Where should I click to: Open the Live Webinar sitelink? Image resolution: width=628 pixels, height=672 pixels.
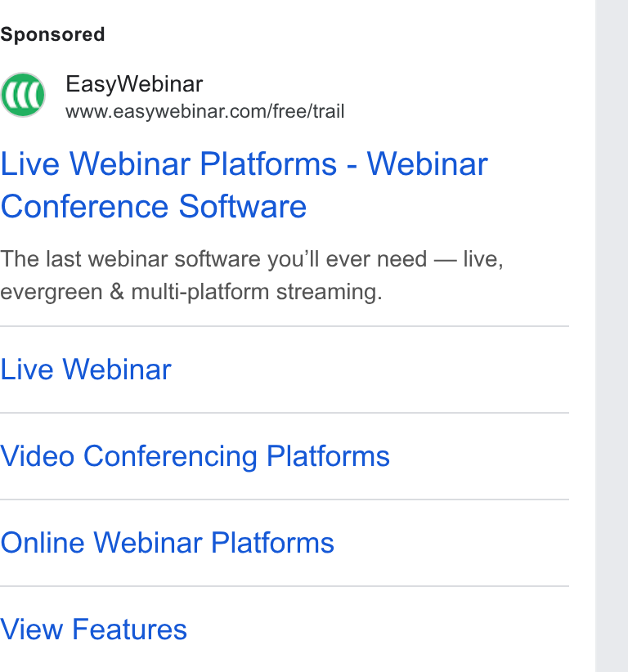click(x=86, y=370)
